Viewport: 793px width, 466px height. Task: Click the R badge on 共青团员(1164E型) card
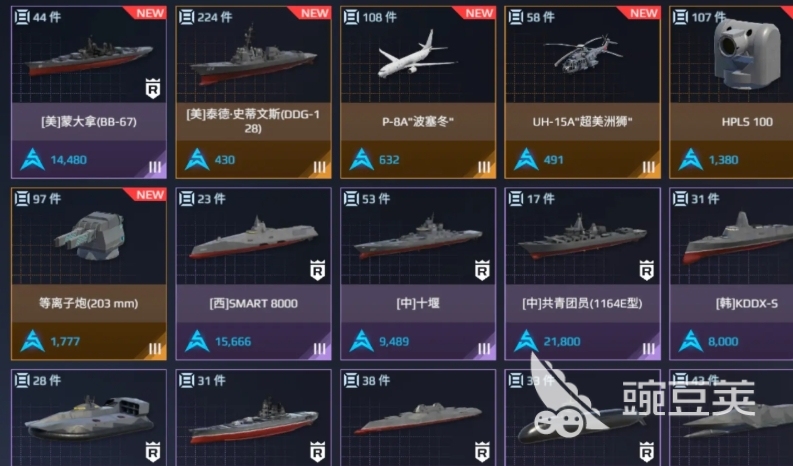click(646, 270)
